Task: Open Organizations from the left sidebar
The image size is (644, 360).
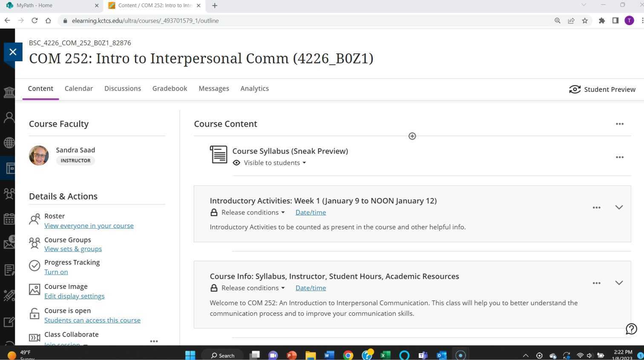Action: pyautogui.click(x=9, y=194)
